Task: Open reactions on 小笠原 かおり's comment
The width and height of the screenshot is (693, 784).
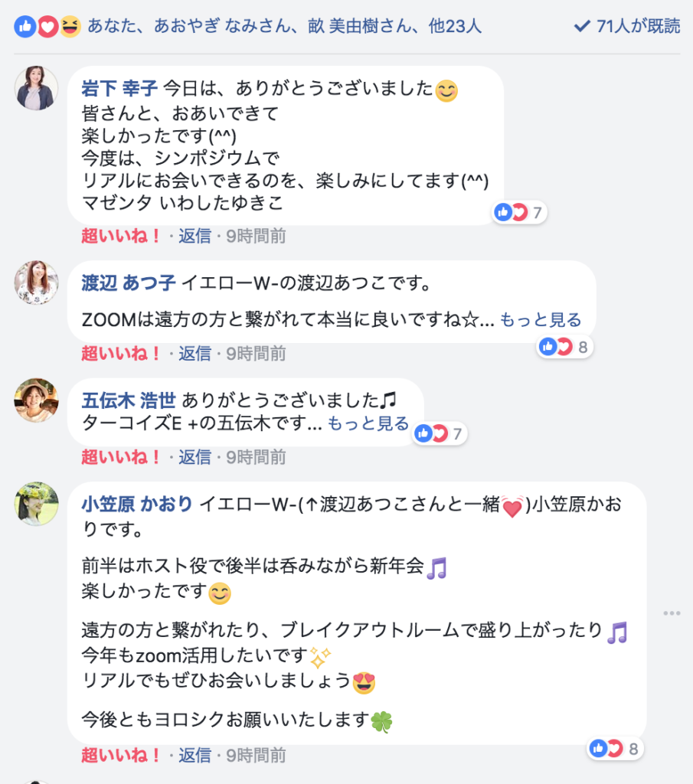Action: 614,748
